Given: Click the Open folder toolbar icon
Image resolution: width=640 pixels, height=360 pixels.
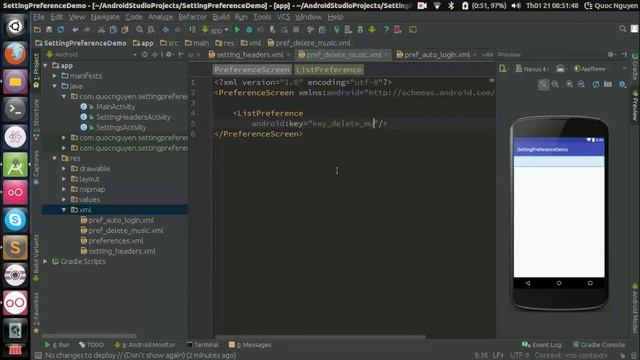Looking at the screenshot, I should [37, 29].
